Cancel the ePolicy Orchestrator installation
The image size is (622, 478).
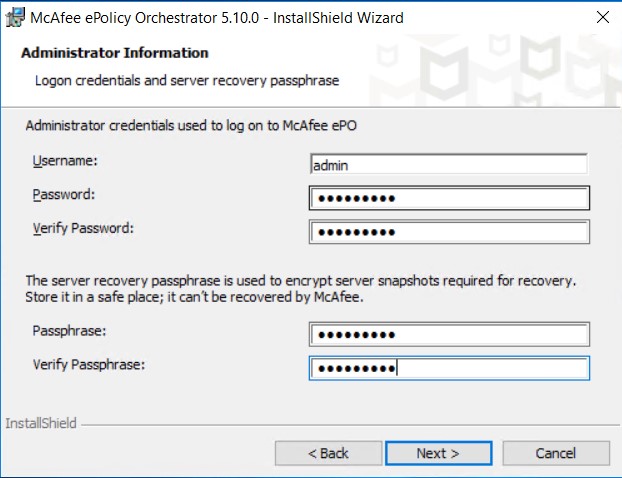(x=556, y=453)
